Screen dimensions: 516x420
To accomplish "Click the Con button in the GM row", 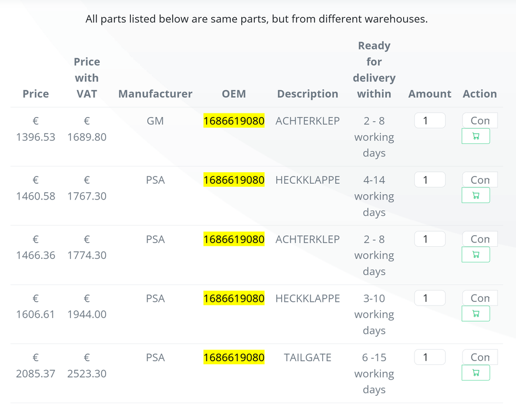I will [x=480, y=120].
